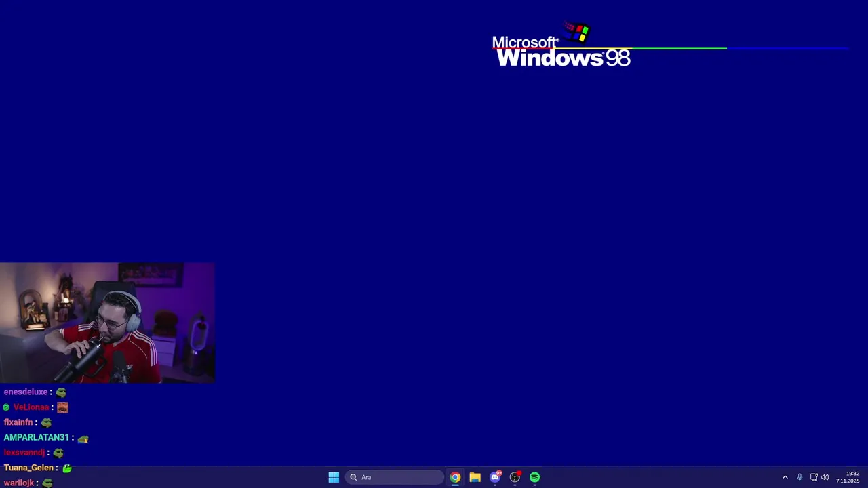Open Spotify from the taskbar

535,477
